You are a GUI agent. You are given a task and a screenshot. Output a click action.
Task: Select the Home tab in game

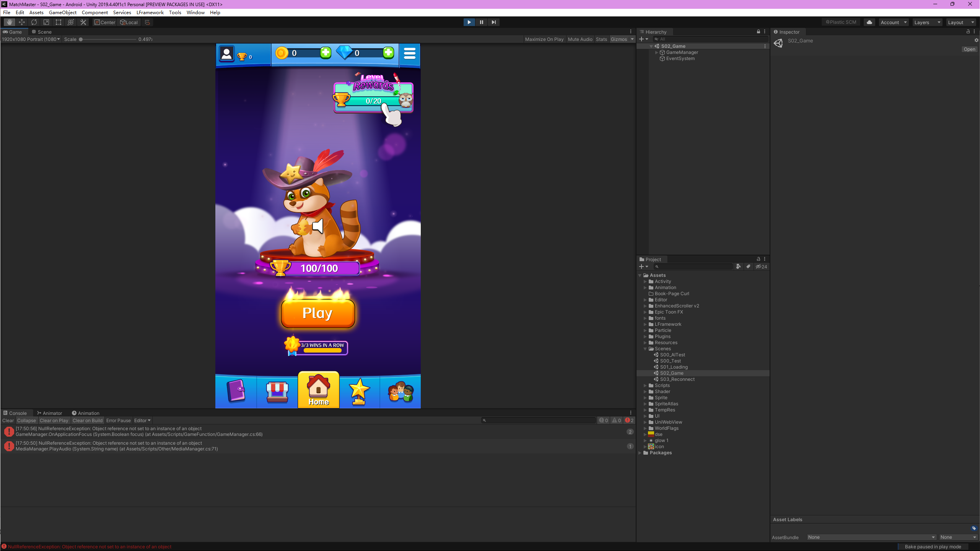(319, 390)
